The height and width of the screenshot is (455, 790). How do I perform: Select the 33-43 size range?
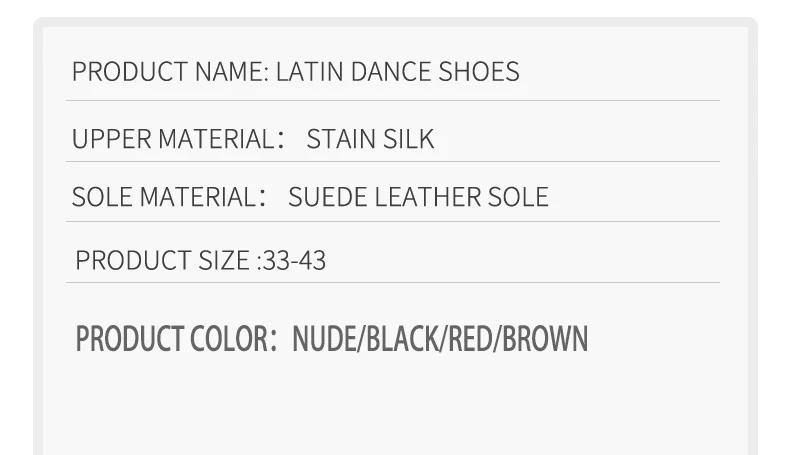pyautogui.click(x=294, y=261)
